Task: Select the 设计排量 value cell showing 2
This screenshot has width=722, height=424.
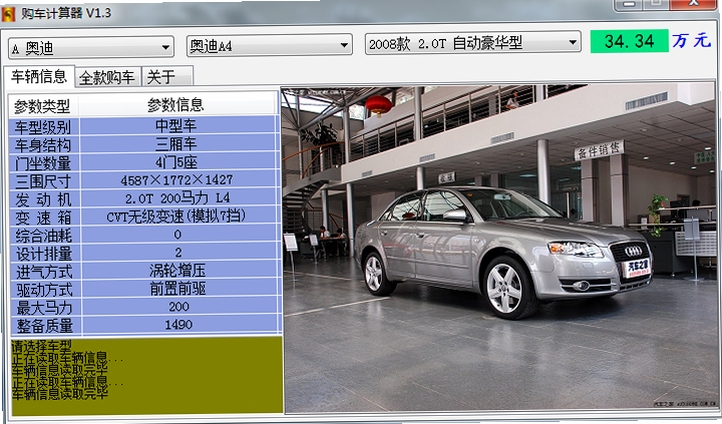Action: click(x=179, y=252)
